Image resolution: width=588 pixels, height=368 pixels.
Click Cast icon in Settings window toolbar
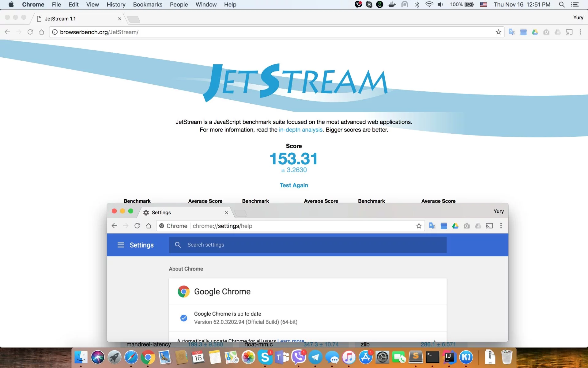(x=489, y=226)
